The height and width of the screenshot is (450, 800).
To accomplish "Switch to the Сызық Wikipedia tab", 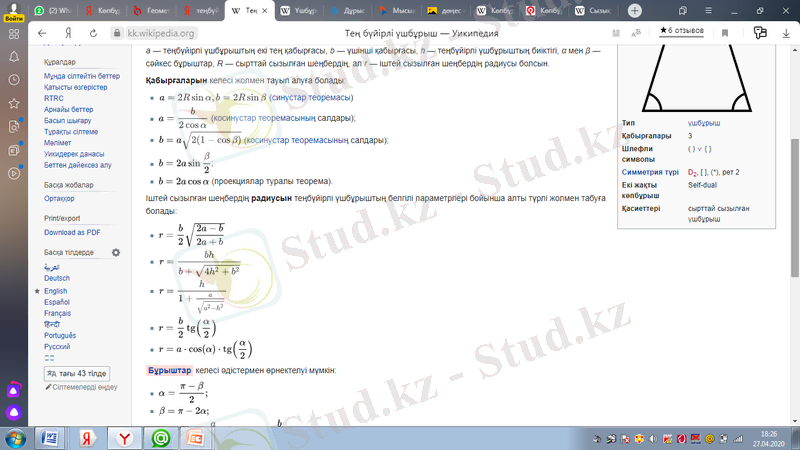I will pos(593,10).
